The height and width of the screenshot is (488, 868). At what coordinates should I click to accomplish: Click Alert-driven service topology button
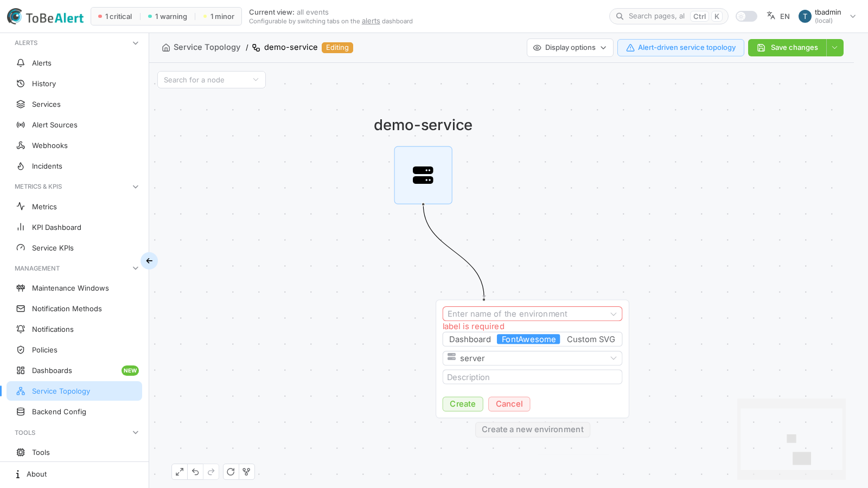click(x=681, y=48)
